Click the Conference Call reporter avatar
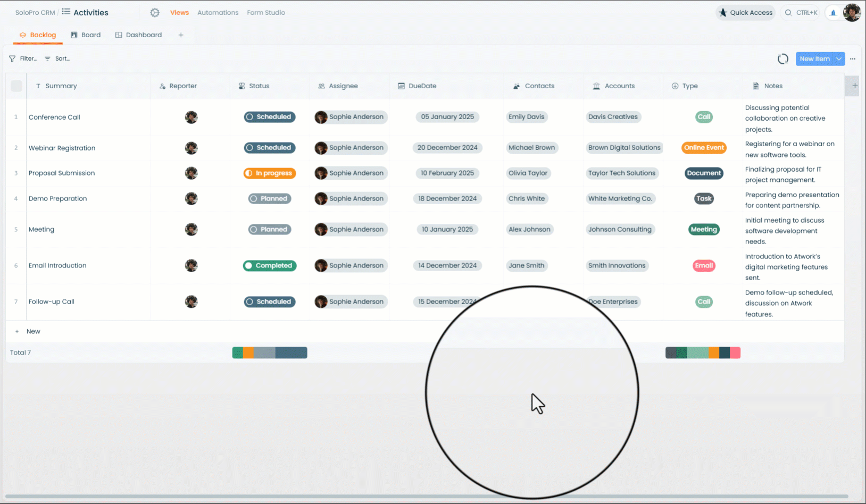 [191, 117]
